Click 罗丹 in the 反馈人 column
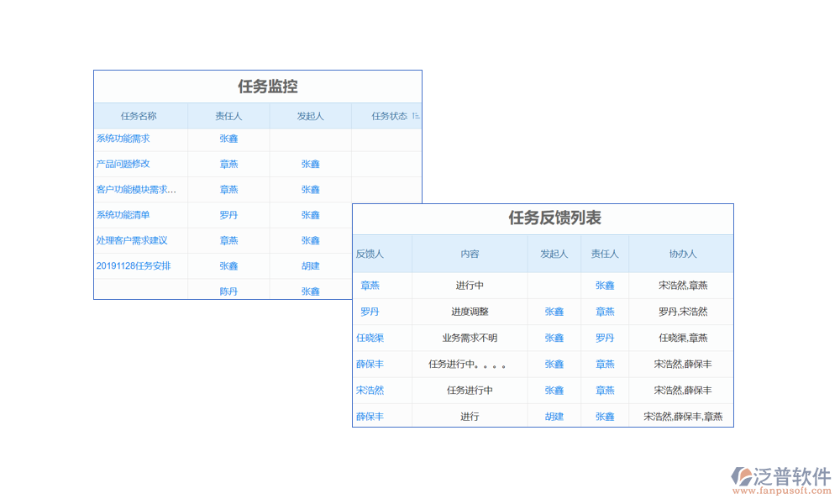The image size is (840, 504). click(370, 312)
